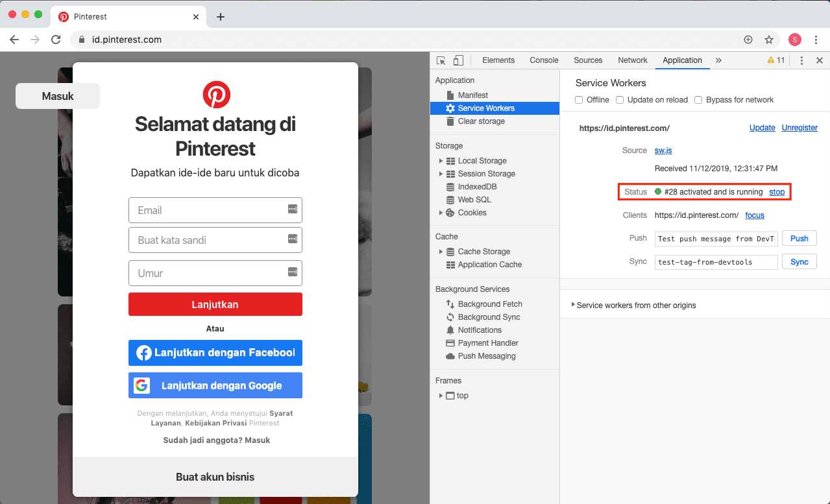Open Background Sync service
830x504 pixels.
[483, 317]
